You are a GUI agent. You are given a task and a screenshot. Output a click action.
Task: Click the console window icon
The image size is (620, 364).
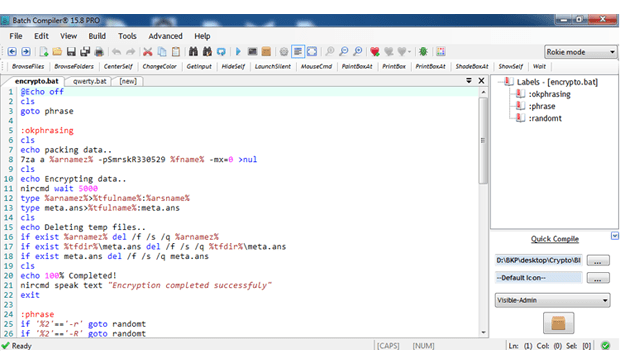tap(252, 52)
